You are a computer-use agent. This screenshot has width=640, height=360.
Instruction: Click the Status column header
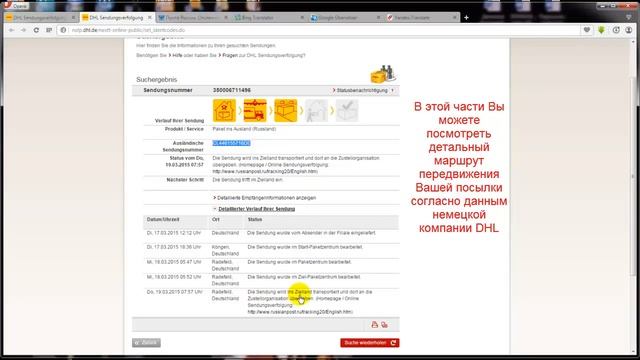click(x=255, y=220)
